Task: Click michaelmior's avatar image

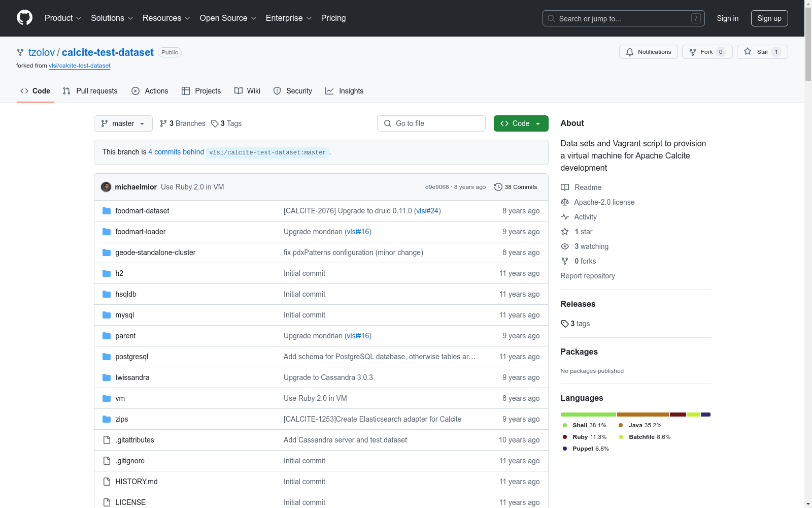Action: click(x=106, y=187)
